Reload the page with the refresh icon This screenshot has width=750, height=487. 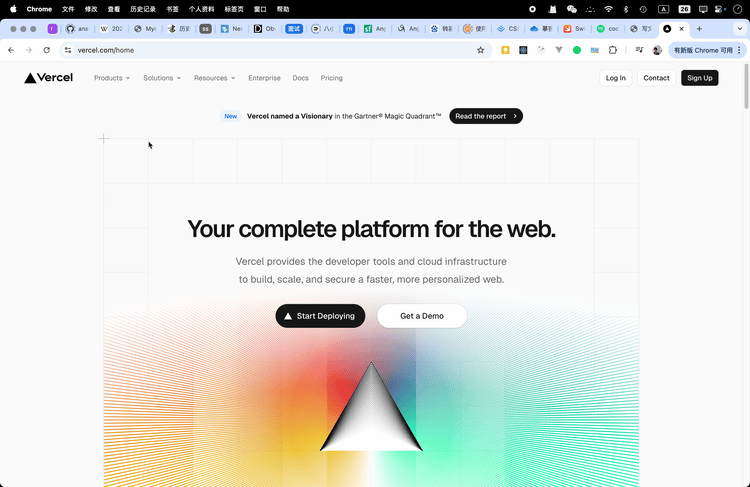[x=46, y=50]
